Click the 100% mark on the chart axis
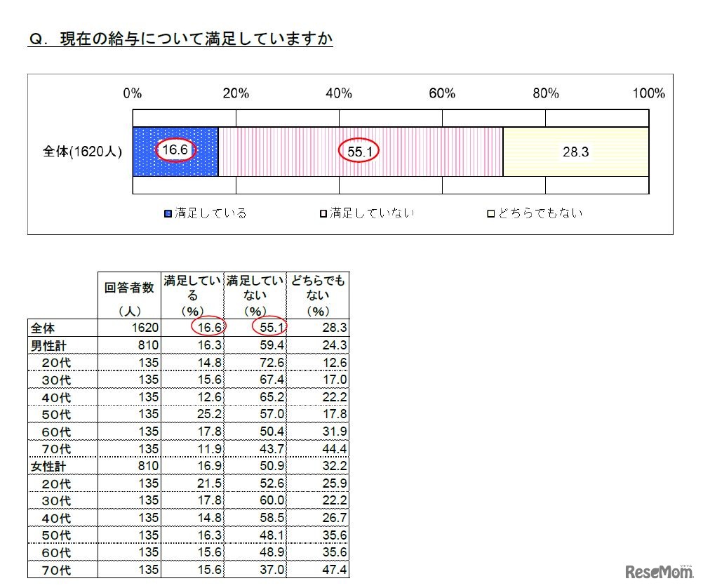 649,92
